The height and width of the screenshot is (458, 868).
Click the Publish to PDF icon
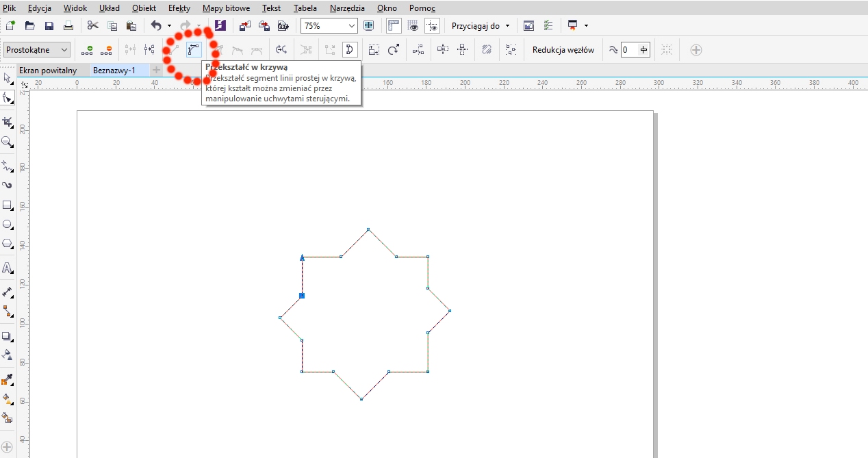(x=283, y=26)
